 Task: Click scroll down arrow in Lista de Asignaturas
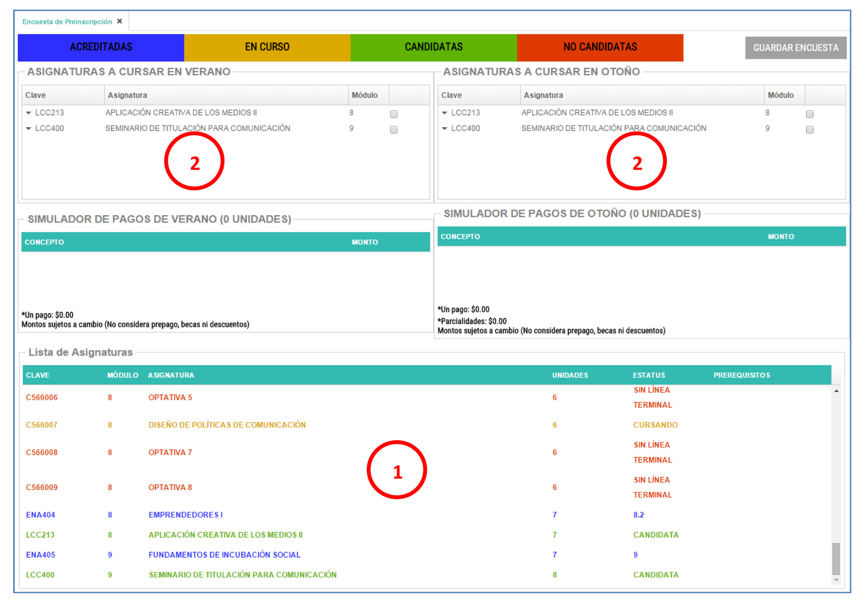836,581
